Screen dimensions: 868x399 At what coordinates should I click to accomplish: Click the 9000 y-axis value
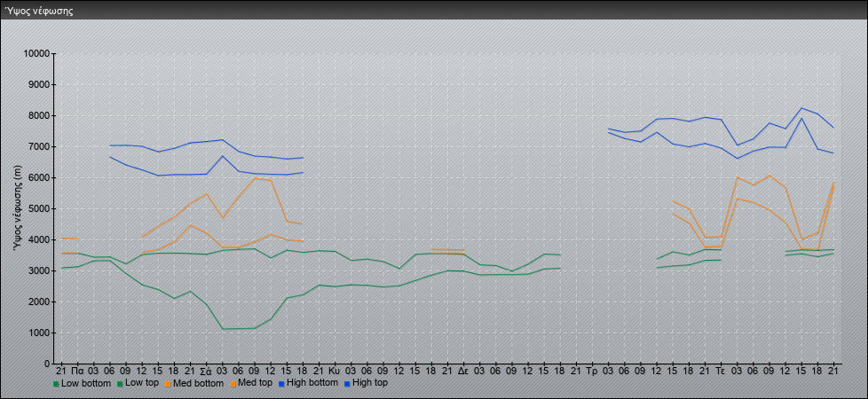39,85
